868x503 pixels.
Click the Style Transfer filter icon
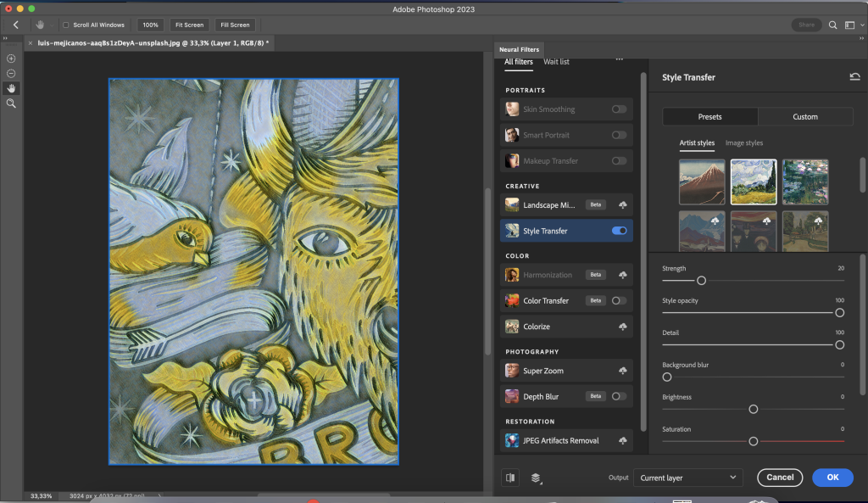pos(512,231)
